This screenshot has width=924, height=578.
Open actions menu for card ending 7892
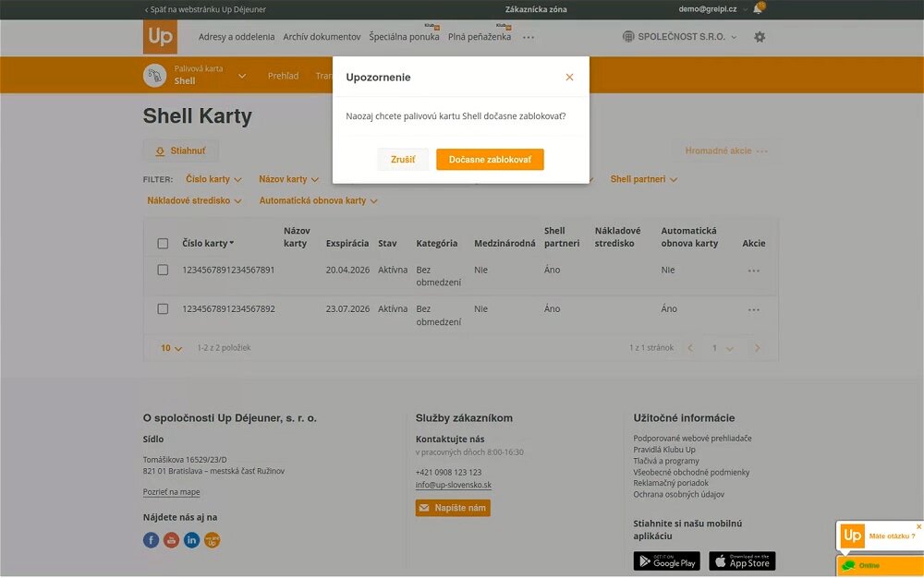tap(753, 309)
